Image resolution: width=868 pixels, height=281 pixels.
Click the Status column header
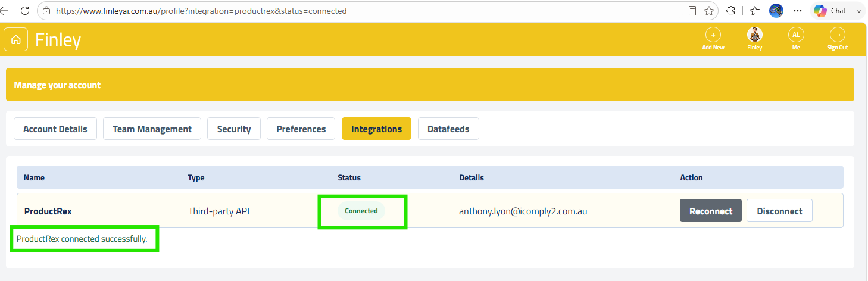tap(349, 177)
